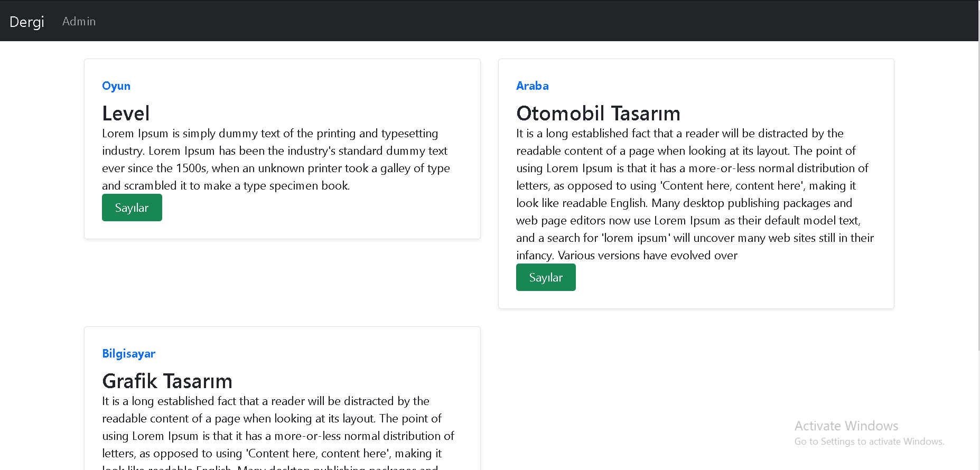Image resolution: width=980 pixels, height=470 pixels.
Task: Click the Otomobil Tasarım heading
Action: 598,113
